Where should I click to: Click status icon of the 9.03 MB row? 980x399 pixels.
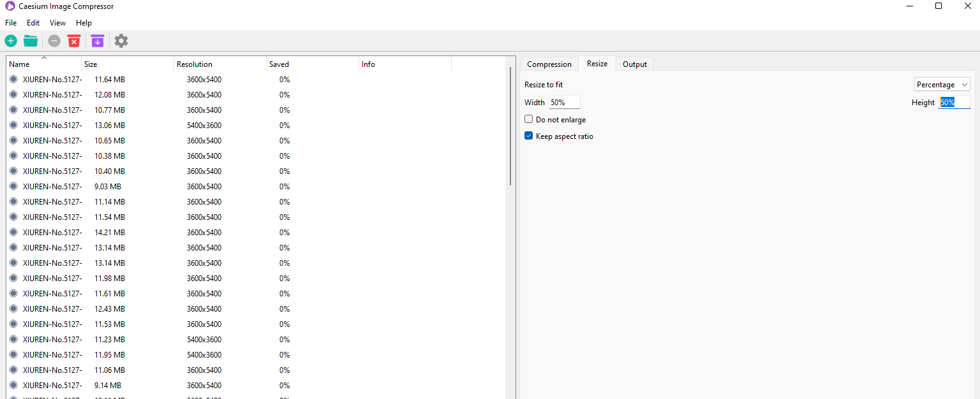13,187
